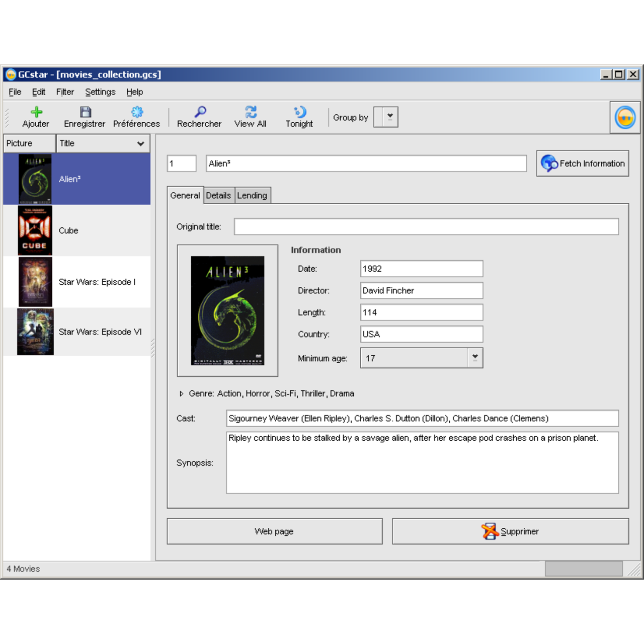Open the Title column sort dropdown

(x=141, y=143)
